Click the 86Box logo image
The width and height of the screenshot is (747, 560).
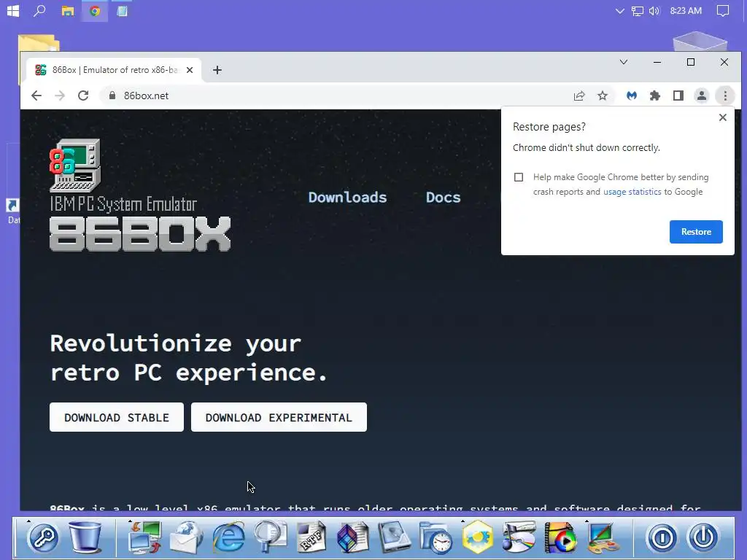tap(139, 195)
